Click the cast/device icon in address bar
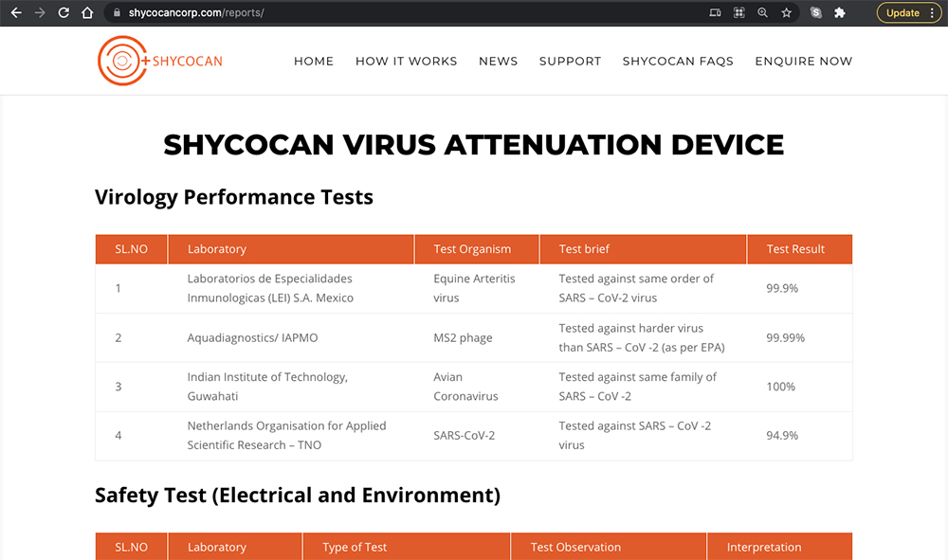The image size is (948, 560). (x=715, y=12)
